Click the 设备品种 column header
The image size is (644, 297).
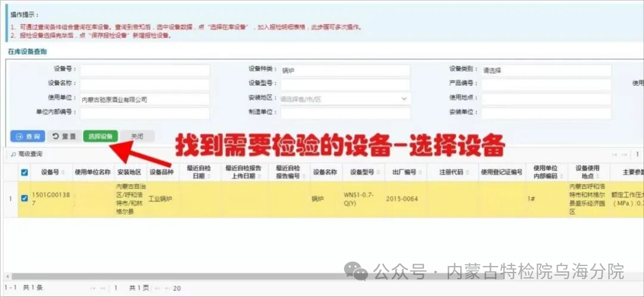162,172
